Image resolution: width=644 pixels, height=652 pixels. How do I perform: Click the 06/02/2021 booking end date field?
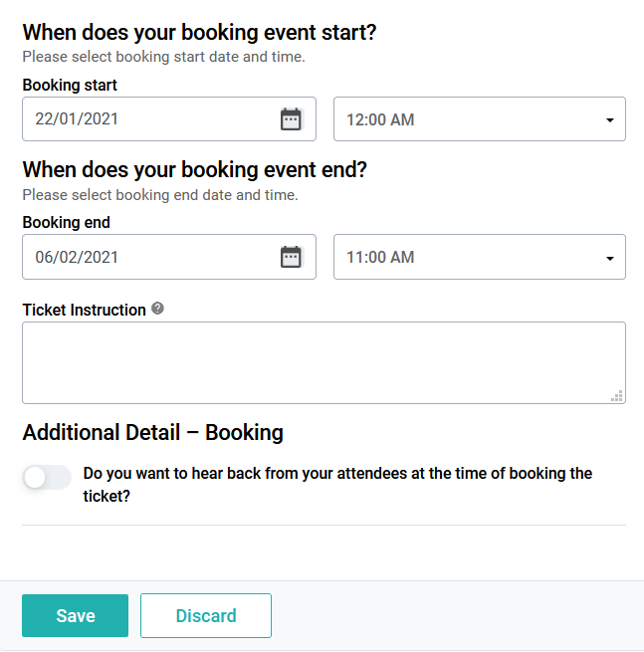point(169,257)
